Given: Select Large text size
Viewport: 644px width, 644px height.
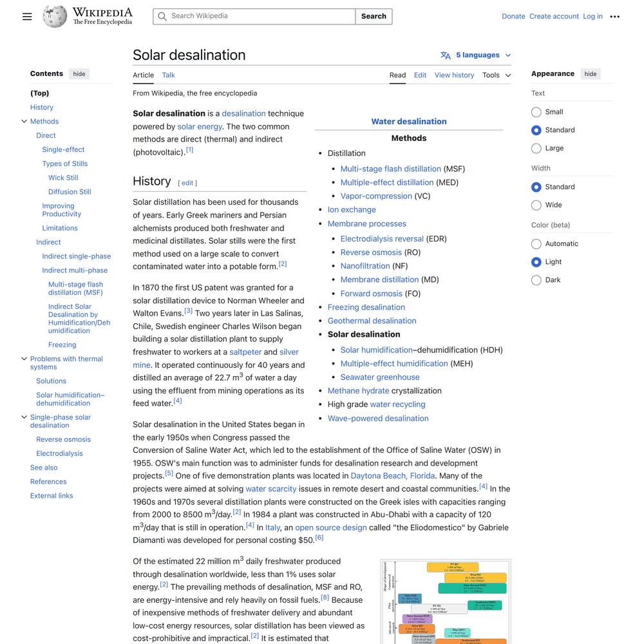Looking at the screenshot, I should (x=536, y=148).
